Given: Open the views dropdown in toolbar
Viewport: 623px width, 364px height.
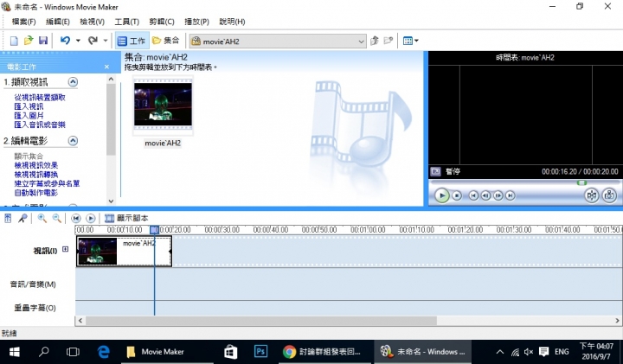Looking at the screenshot, I should coord(410,41).
